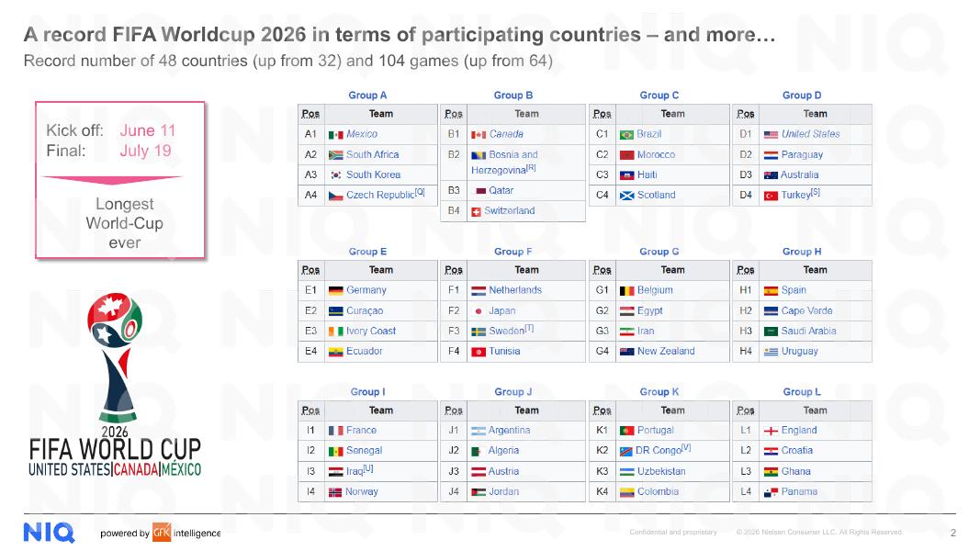Open the Group H heading link
The height and width of the screenshot is (551, 980).
(x=802, y=252)
